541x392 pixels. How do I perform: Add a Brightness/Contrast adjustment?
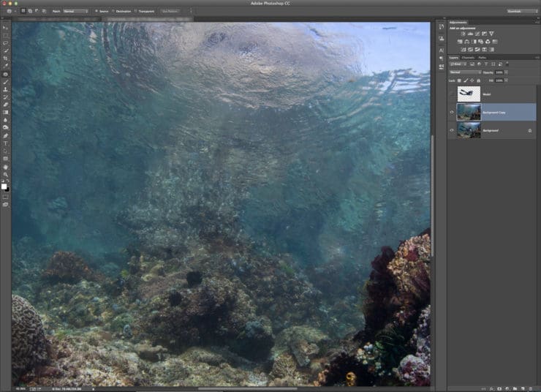coord(463,34)
